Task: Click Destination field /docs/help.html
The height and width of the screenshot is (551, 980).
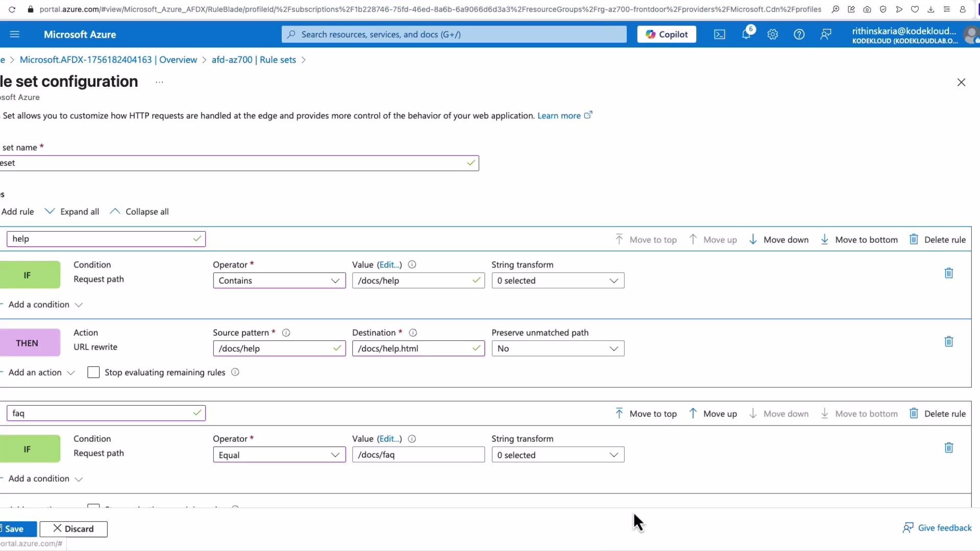Action: pos(418,348)
